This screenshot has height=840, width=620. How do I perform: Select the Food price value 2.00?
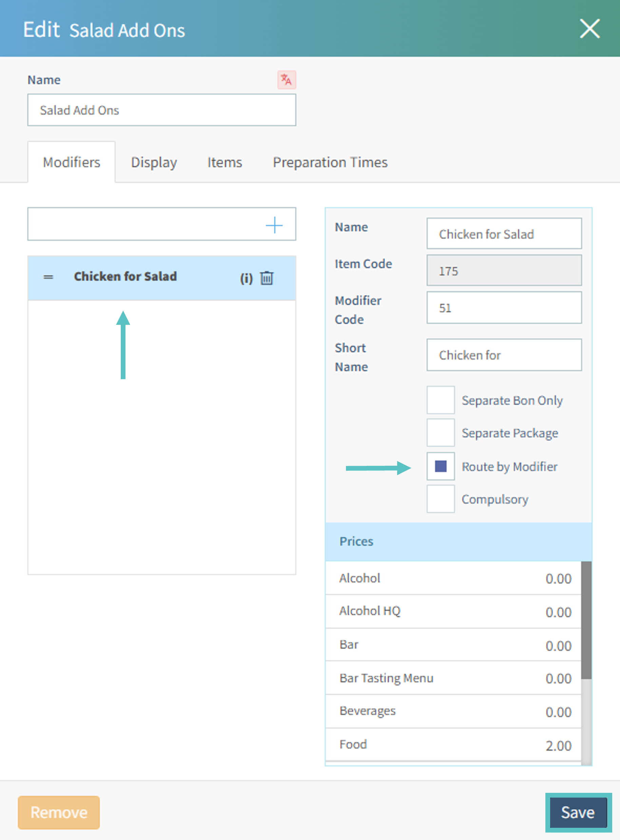pos(558,745)
